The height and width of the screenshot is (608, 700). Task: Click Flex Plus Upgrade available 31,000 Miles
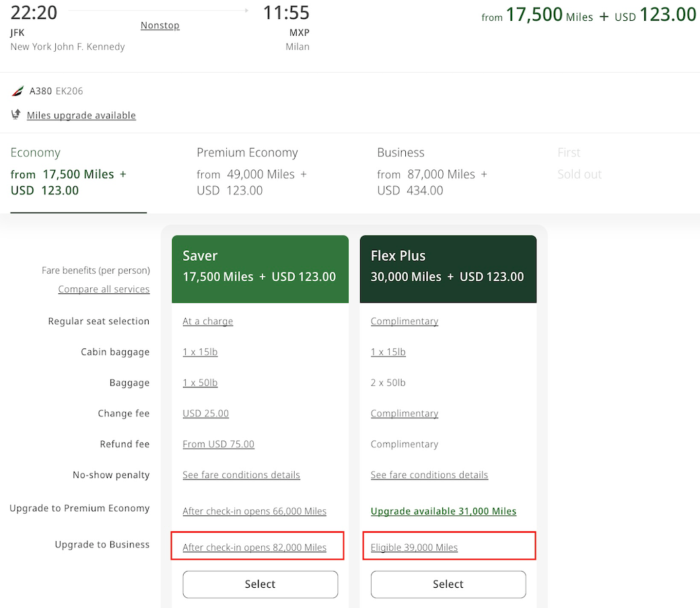(x=443, y=511)
